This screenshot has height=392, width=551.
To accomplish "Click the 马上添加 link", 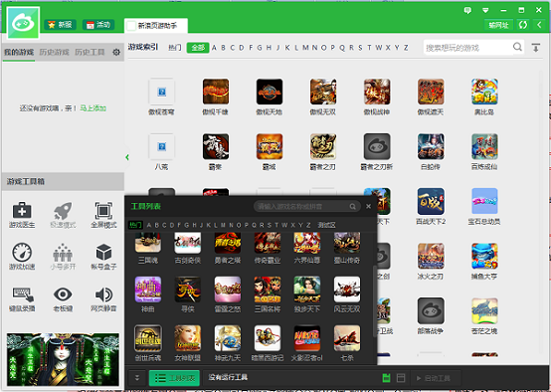I will click(93, 108).
